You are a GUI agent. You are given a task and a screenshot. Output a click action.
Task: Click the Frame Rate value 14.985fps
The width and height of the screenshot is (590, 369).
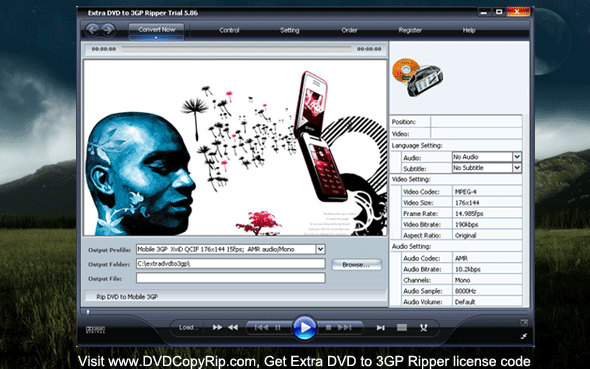coord(469,213)
